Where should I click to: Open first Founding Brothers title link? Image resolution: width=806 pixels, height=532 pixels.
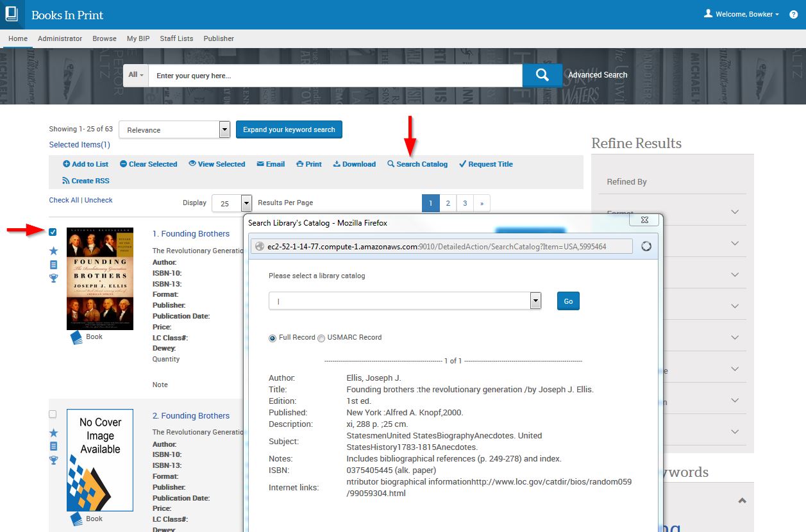(191, 234)
